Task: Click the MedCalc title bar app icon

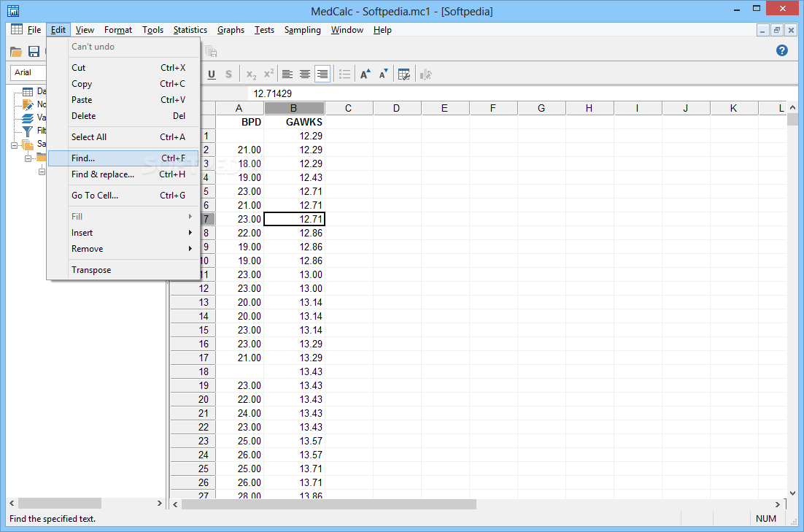Action: click(x=13, y=10)
